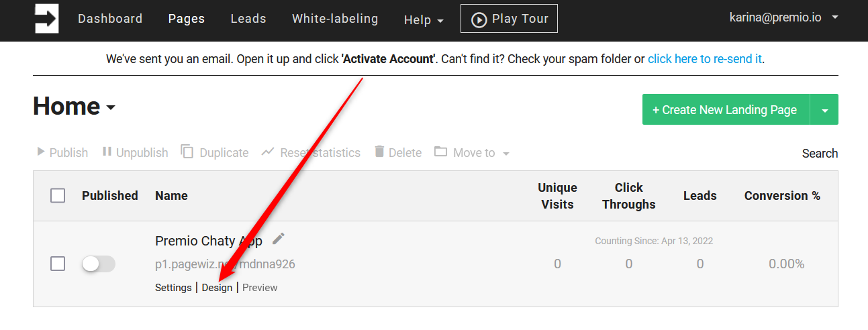
Task: Click the 'click here to re-send it' link
Action: click(x=705, y=59)
